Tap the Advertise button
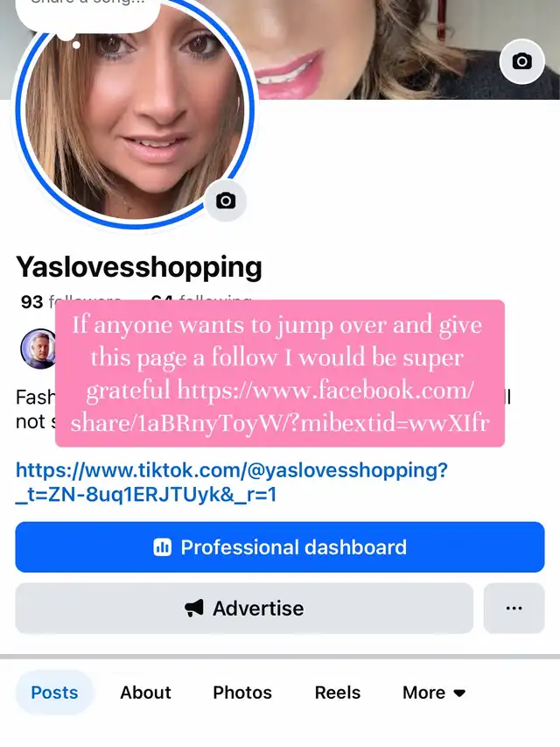Screen dimensions: 560x747 (x=244, y=608)
